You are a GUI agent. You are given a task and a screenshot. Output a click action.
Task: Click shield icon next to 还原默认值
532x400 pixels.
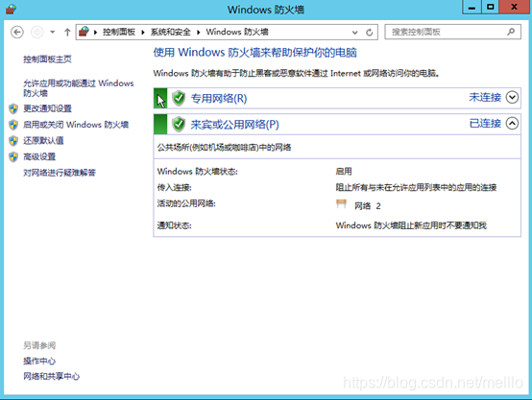[x=13, y=141]
